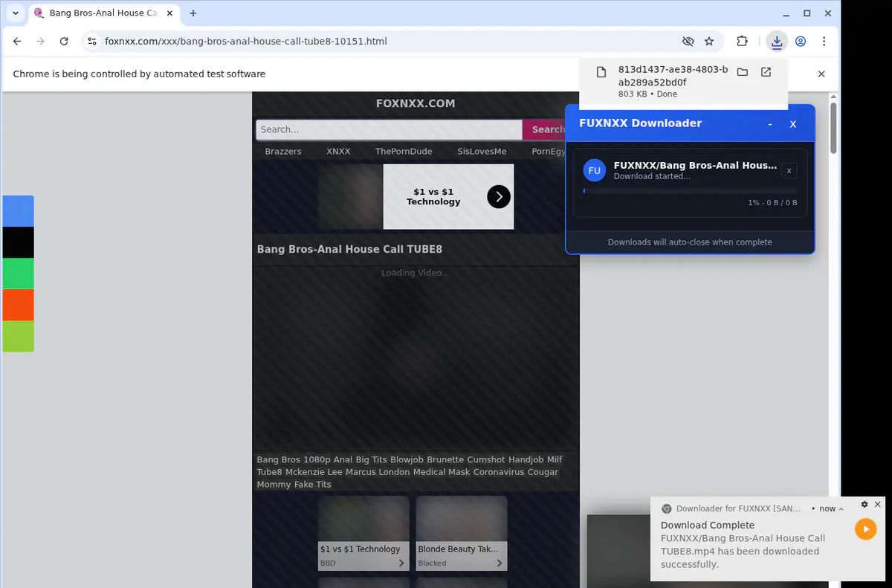Expand chevron on the BBD card
The image size is (892, 588).
[401, 563]
